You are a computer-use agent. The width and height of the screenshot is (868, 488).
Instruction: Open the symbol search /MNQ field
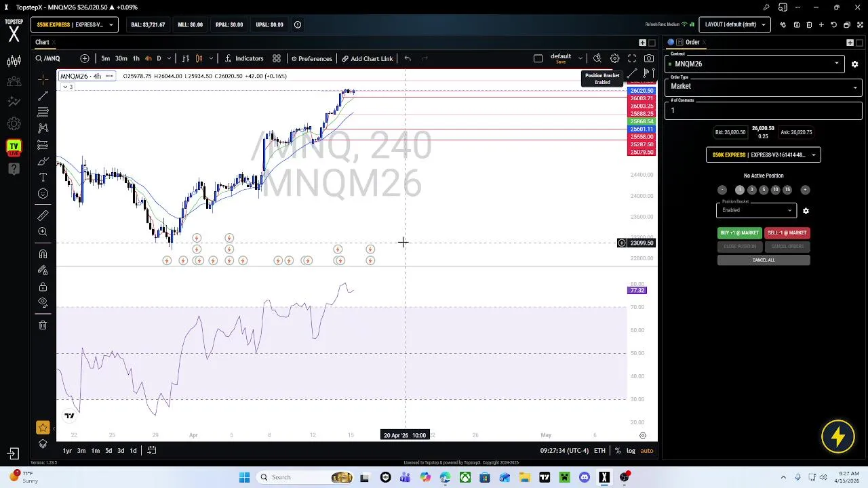(49, 58)
